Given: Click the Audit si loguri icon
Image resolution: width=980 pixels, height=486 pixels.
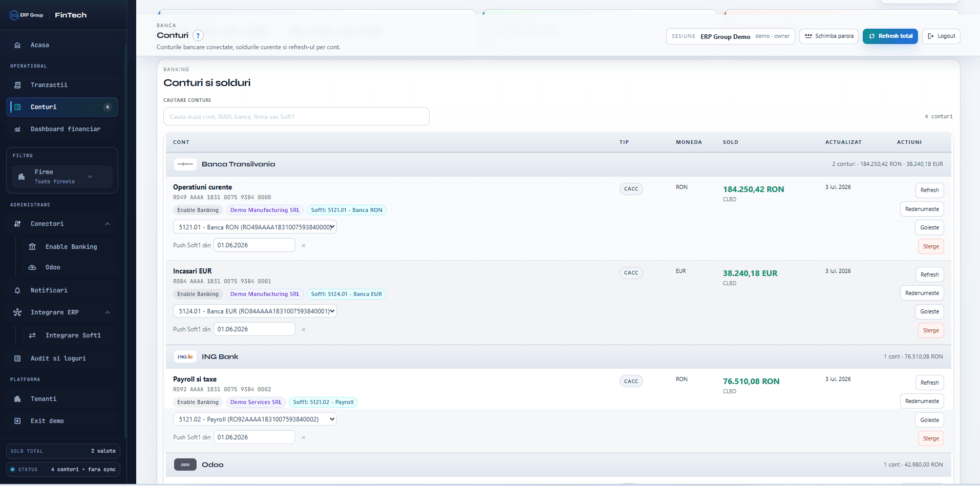Looking at the screenshot, I should click(17, 358).
